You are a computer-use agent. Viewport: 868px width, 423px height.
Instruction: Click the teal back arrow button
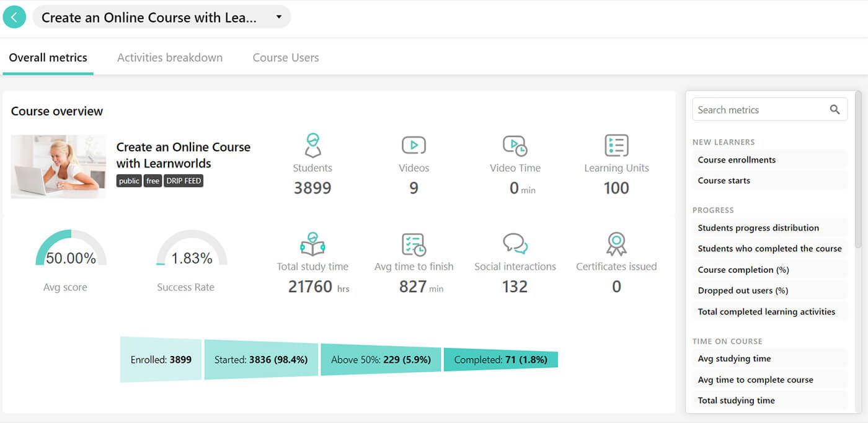click(x=14, y=17)
